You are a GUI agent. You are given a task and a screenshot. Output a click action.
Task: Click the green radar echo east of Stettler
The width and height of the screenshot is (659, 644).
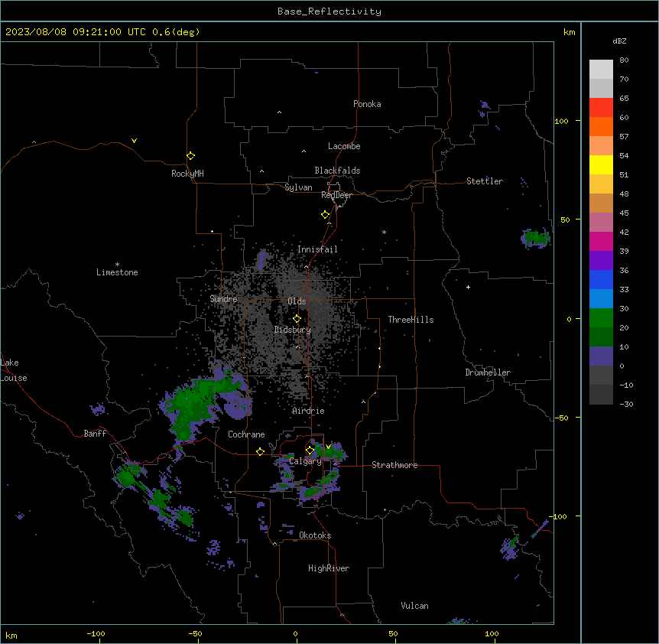coord(536,238)
